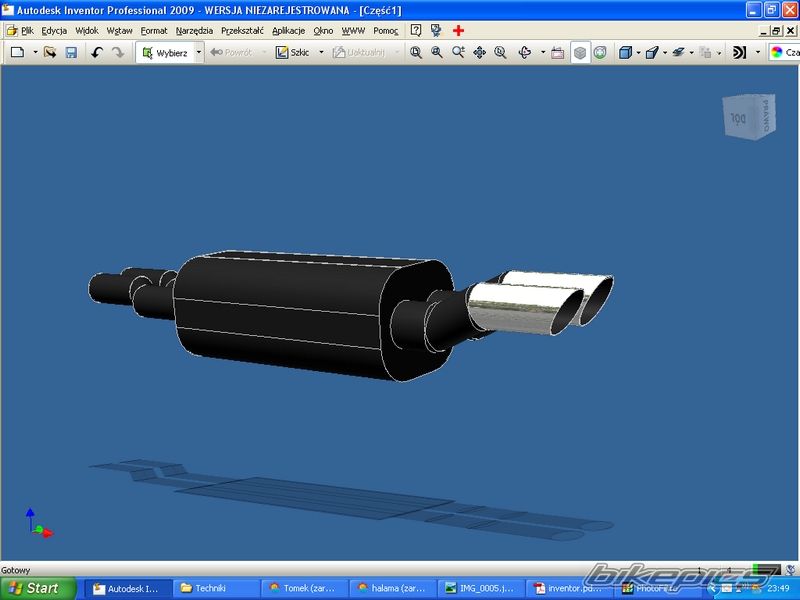Expand the Szkic dropdown arrow
Screen dimensions: 800x600
[x=321, y=52]
